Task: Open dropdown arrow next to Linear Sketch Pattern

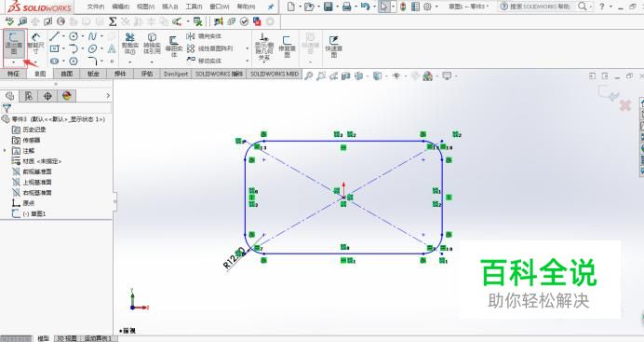Action: pyautogui.click(x=247, y=48)
